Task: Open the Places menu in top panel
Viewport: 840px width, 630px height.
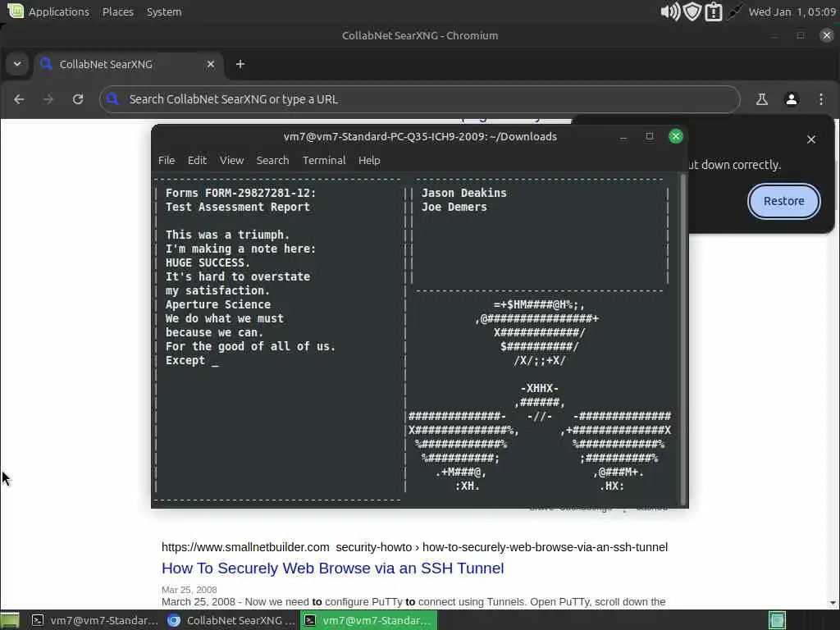Action: (118, 11)
